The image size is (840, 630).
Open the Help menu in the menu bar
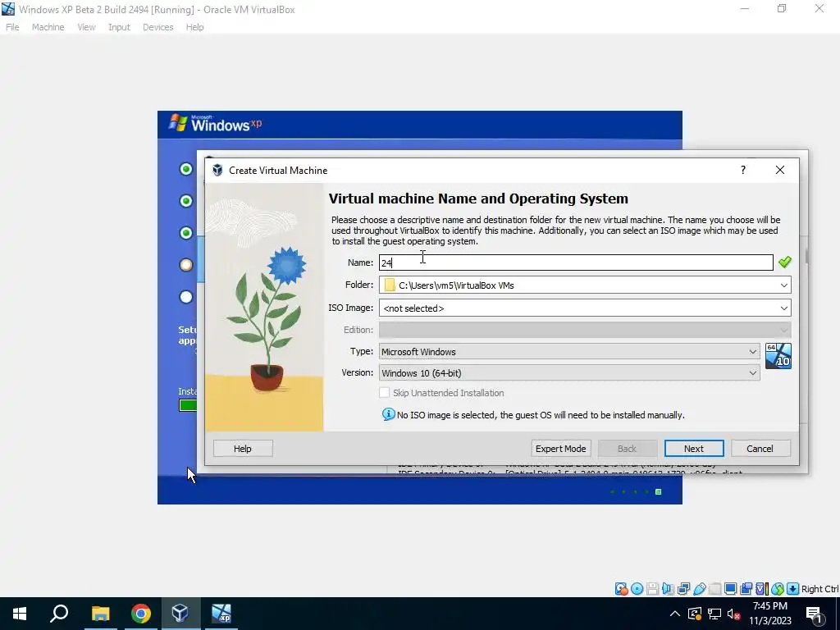coord(195,27)
